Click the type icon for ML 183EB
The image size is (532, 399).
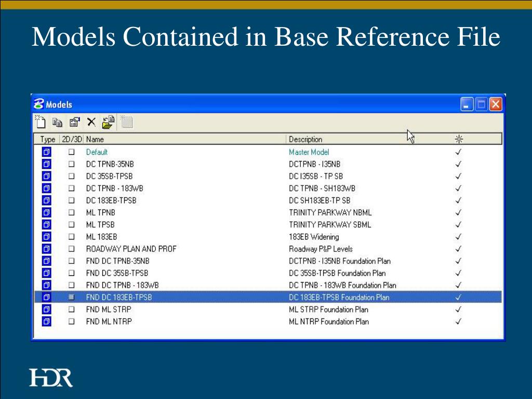pos(46,237)
